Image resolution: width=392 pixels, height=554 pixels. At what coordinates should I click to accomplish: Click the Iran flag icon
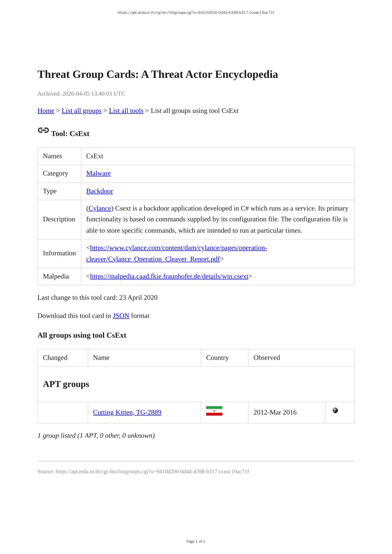[x=214, y=411]
